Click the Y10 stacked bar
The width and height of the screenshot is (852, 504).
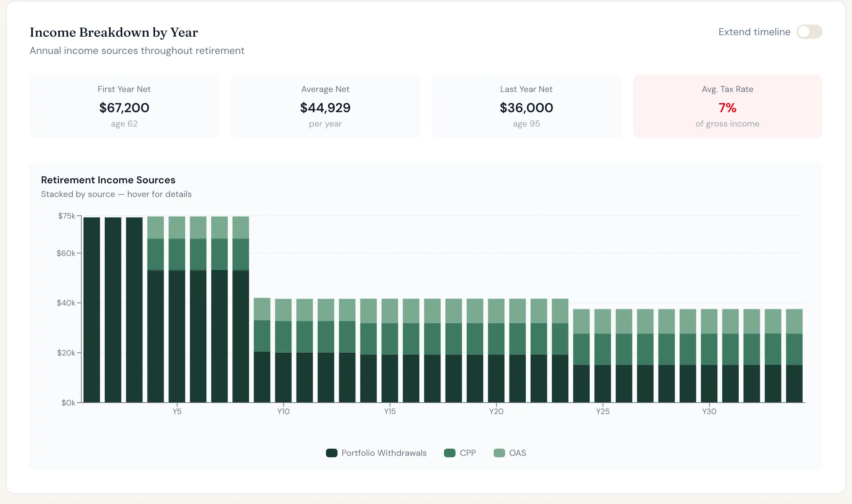(284, 350)
